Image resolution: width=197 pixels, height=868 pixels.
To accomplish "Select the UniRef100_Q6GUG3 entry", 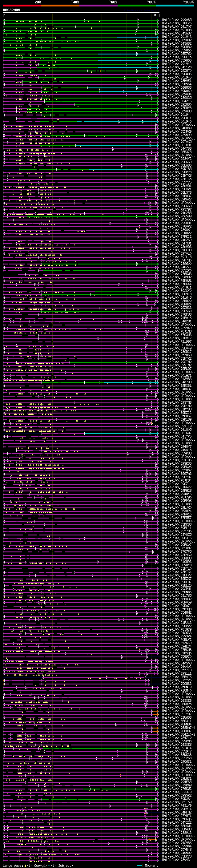I will click(x=176, y=88).
